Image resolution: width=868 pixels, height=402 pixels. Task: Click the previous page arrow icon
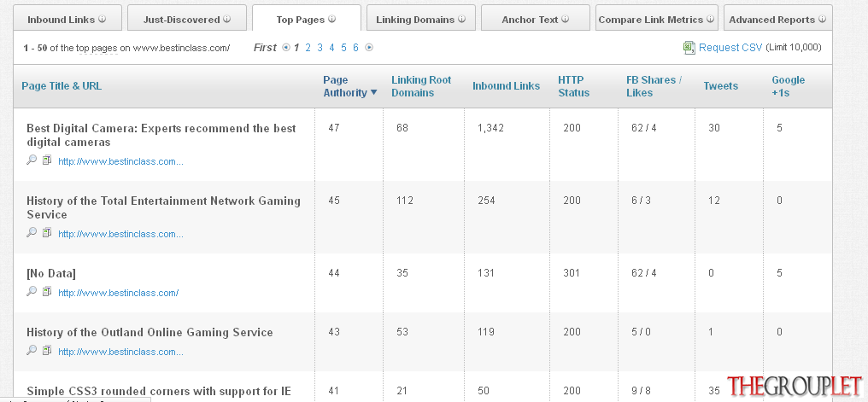285,48
